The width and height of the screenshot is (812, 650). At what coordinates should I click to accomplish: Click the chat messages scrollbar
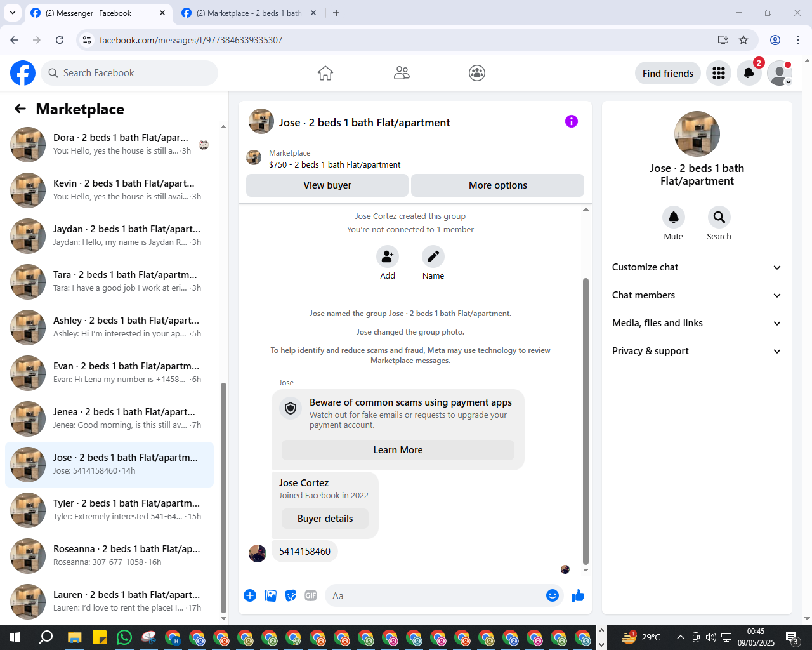click(586, 421)
